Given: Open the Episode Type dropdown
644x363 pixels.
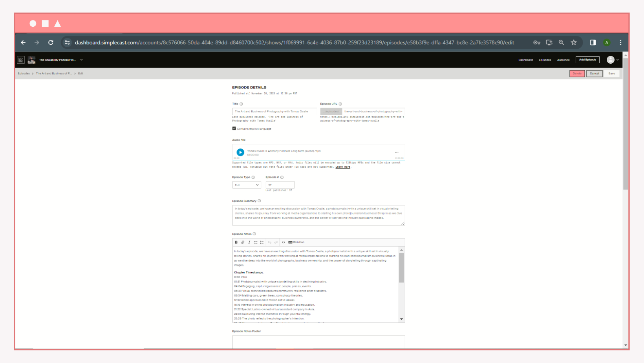Looking at the screenshot, I should point(247,185).
